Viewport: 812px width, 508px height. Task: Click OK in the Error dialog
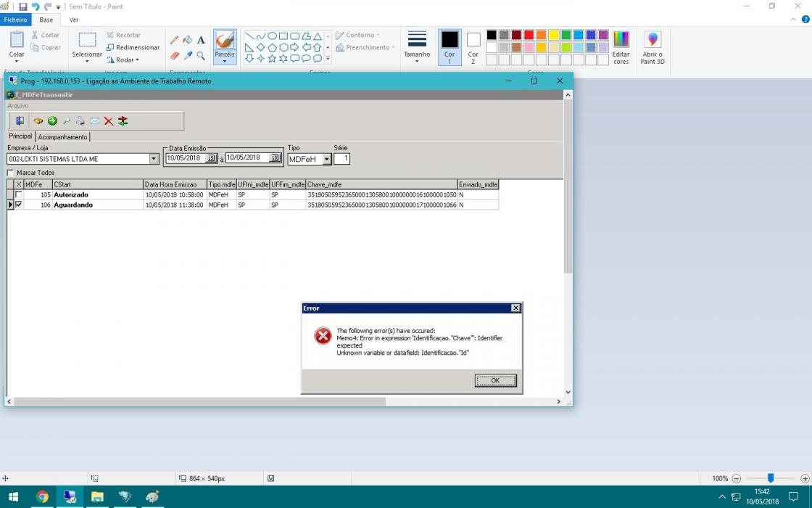pyautogui.click(x=496, y=380)
